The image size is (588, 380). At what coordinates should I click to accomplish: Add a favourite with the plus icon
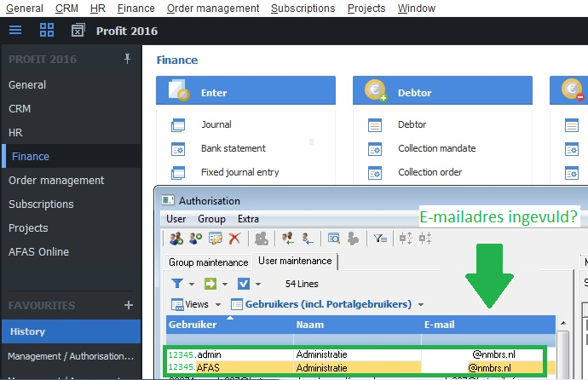(x=129, y=305)
